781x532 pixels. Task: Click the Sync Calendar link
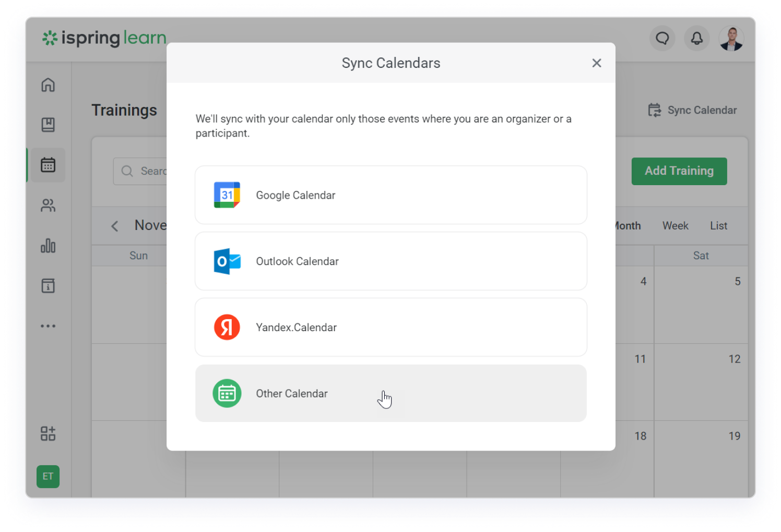pos(692,110)
